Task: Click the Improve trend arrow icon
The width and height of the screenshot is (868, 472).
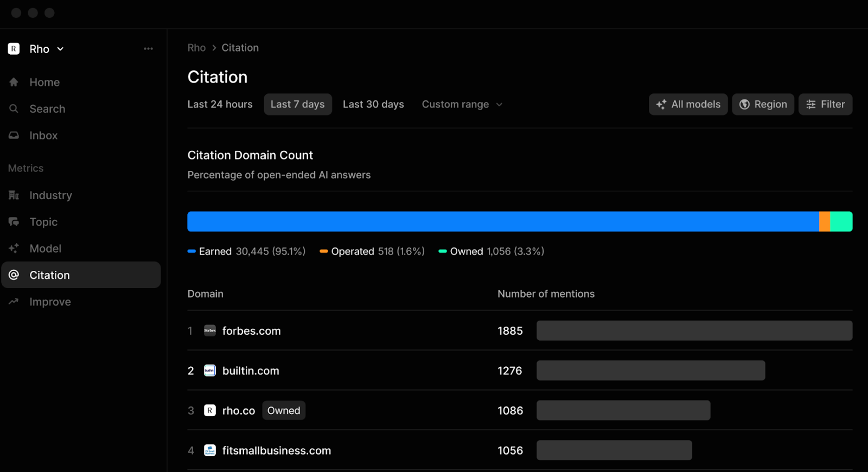Action: click(14, 302)
